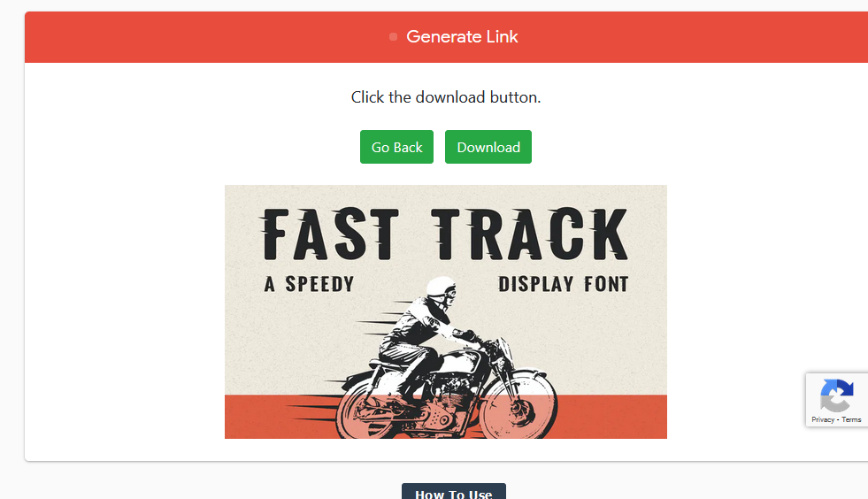Click the DISPLAY FONT text in preview
Screen dimensions: 868x499
pyautogui.click(x=564, y=284)
